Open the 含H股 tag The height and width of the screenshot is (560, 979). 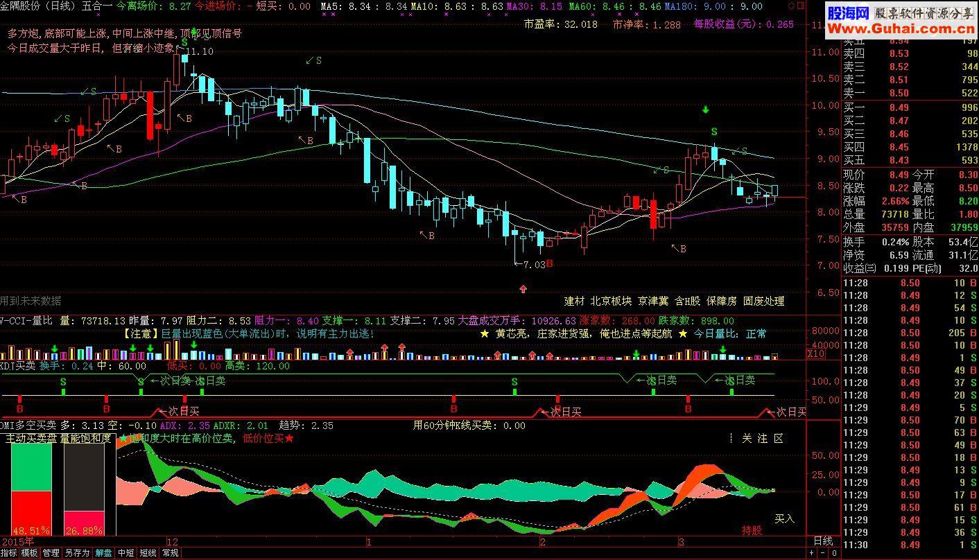(x=688, y=301)
